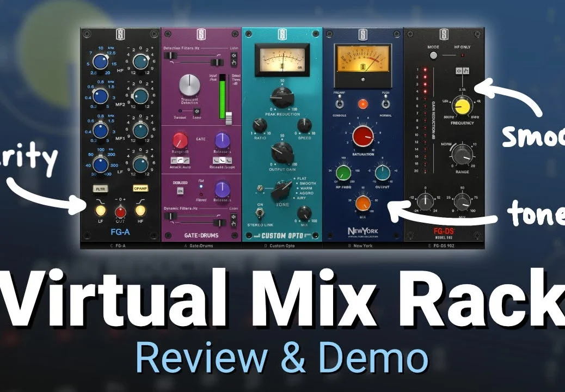
Task: Select the New York module slot label
Action: [360, 246]
